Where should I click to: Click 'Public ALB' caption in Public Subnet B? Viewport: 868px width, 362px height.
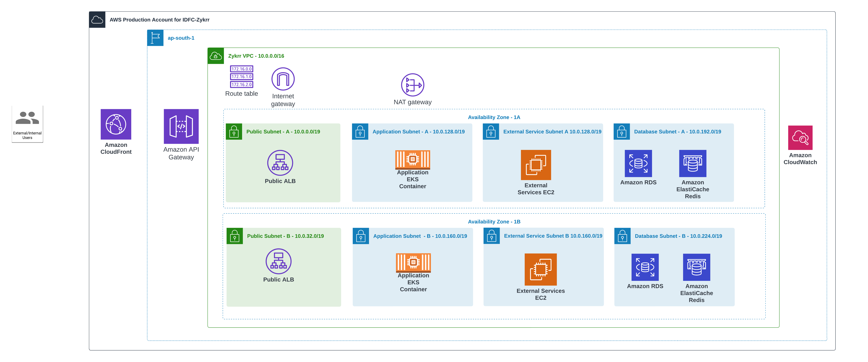point(278,280)
